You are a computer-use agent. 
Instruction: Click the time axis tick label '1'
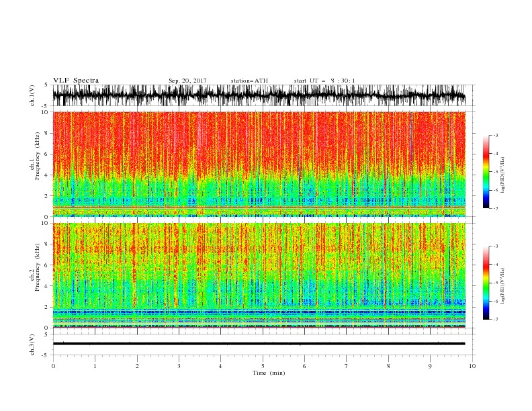click(95, 366)
